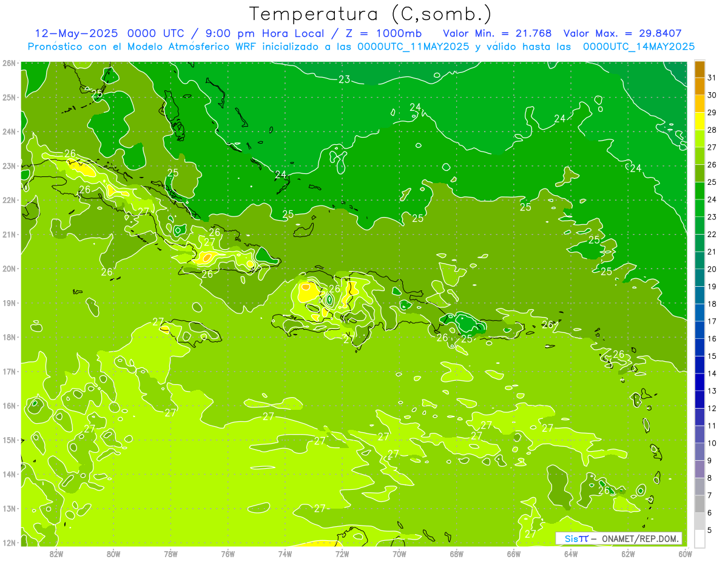This screenshot has height=562, width=728.
Task: Click the 'ONAMET/REP.DOM.' credit label
Action: tap(641, 538)
